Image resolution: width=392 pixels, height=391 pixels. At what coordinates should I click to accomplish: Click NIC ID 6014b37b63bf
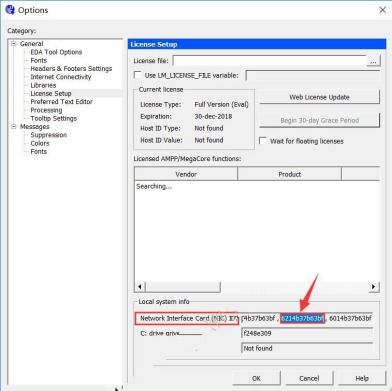click(350, 318)
